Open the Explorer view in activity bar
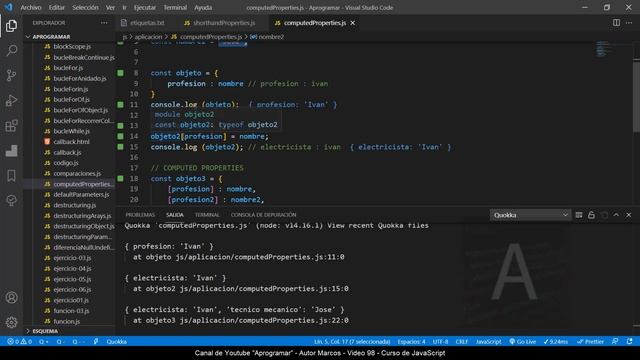 [11, 26]
